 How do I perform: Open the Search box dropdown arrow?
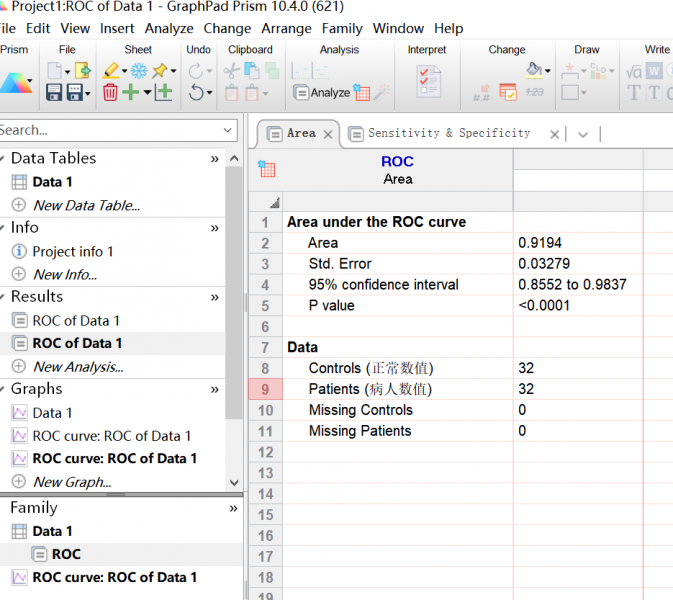pyautogui.click(x=227, y=130)
